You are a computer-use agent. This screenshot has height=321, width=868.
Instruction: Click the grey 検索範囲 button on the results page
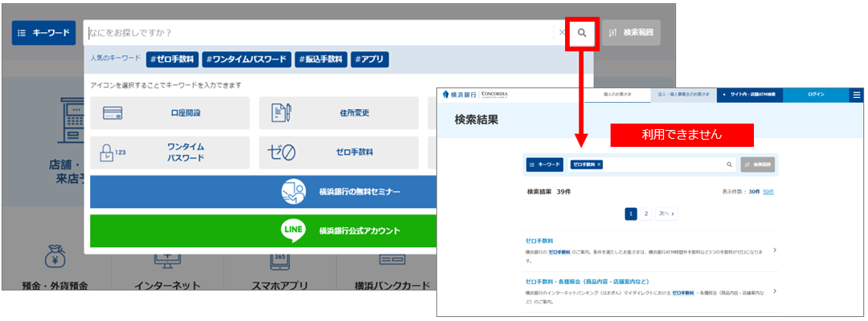757,165
